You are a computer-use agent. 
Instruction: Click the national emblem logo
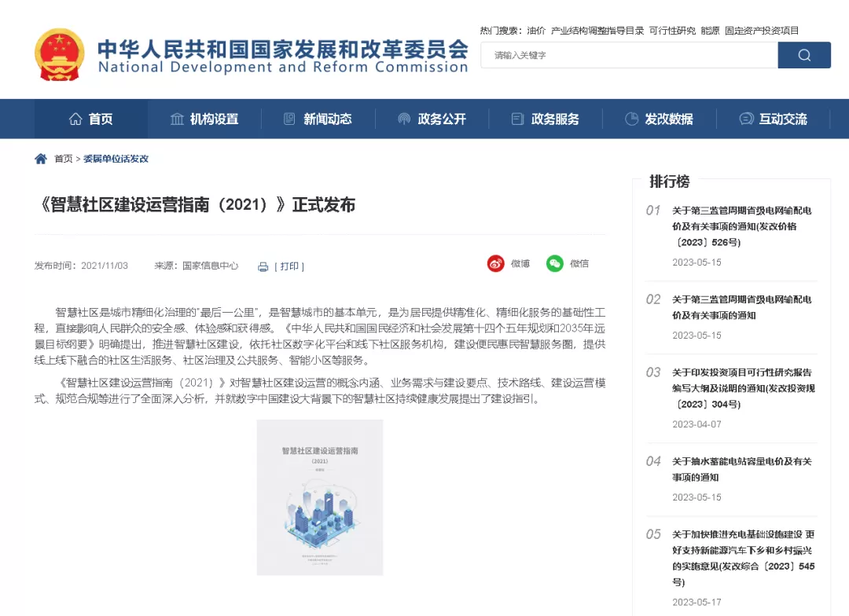pyautogui.click(x=60, y=55)
